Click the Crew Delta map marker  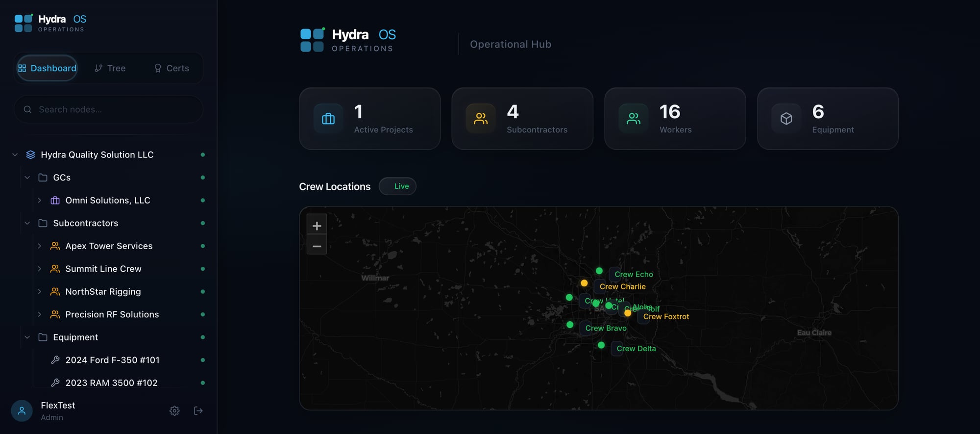[601, 345]
